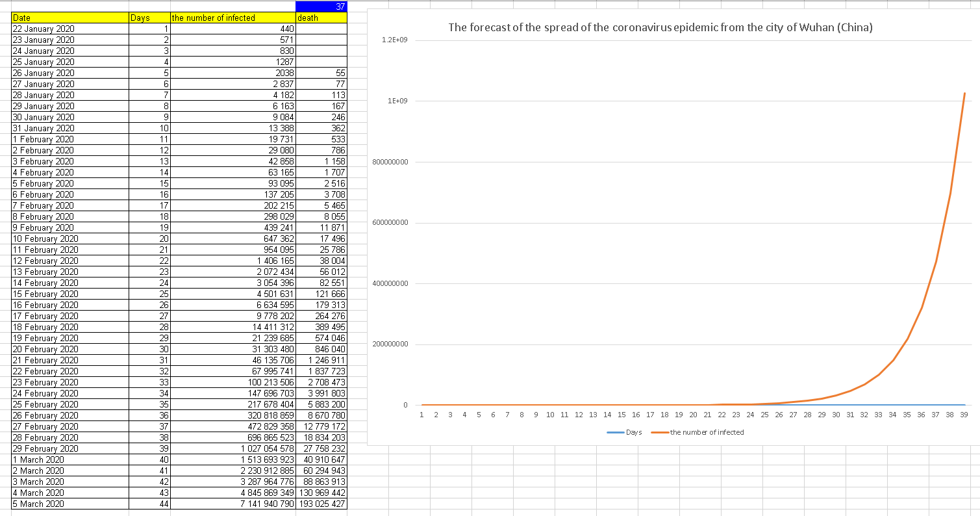Click the death value 389 495
Viewport: 980px width, 516px height.
[x=321, y=328]
